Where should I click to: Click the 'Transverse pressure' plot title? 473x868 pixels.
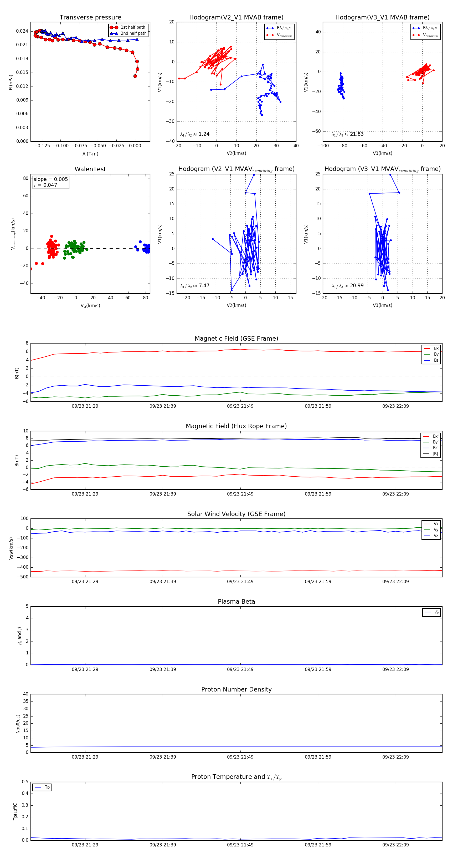click(x=90, y=18)
